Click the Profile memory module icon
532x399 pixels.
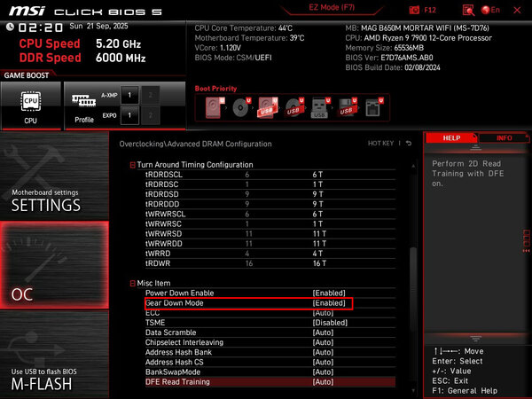coord(84,100)
